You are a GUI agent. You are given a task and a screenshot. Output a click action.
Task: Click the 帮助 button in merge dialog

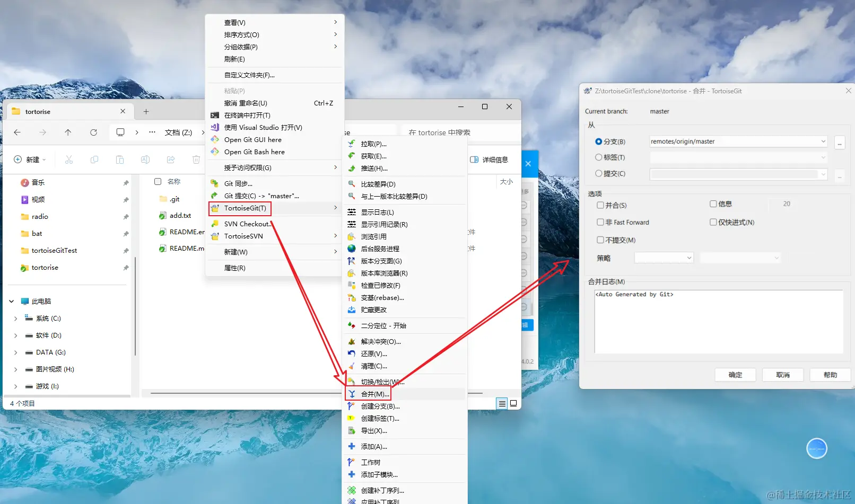pyautogui.click(x=830, y=375)
